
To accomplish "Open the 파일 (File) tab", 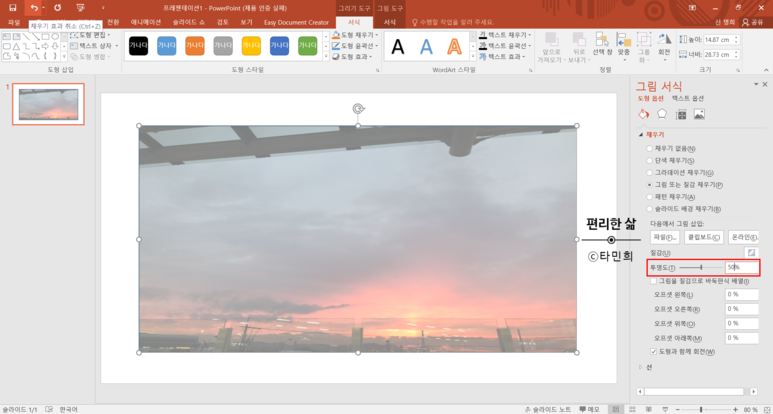I will pyautogui.click(x=14, y=22).
